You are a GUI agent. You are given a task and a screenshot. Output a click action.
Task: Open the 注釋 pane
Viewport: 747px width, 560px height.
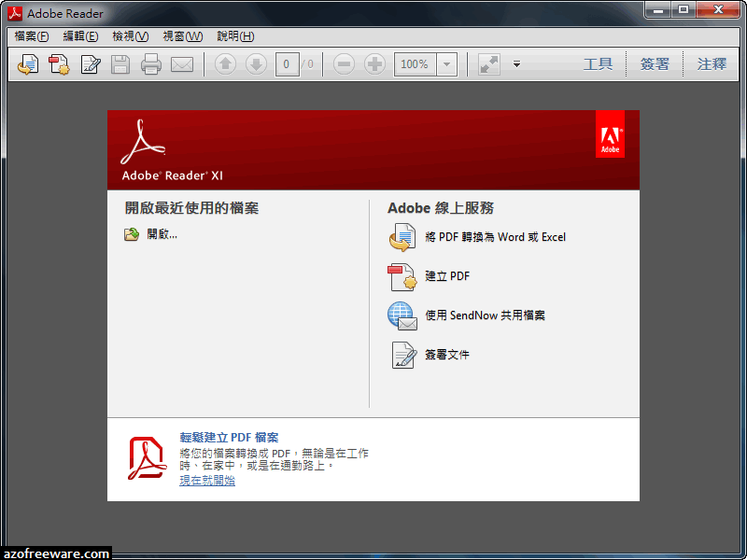coord(712,64)
